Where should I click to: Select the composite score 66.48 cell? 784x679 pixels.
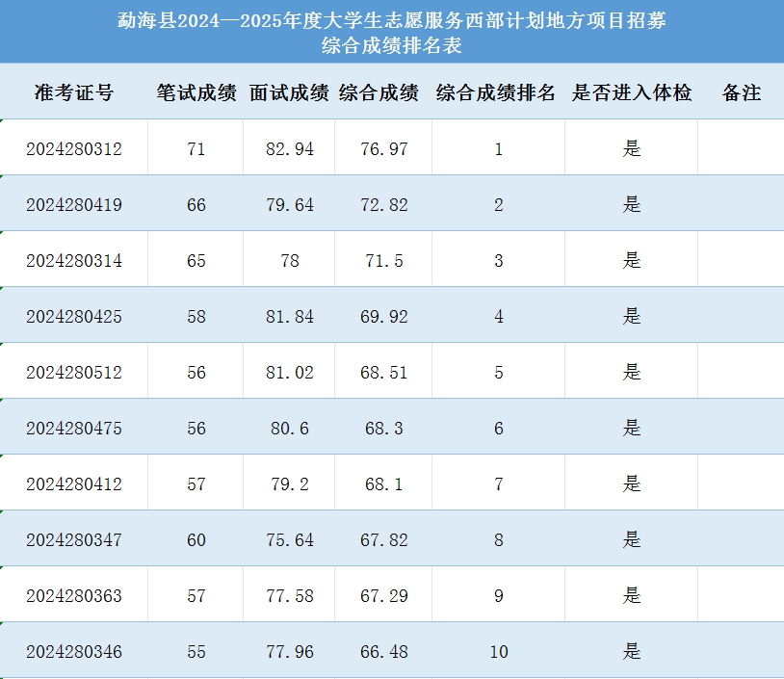point(384,652)
